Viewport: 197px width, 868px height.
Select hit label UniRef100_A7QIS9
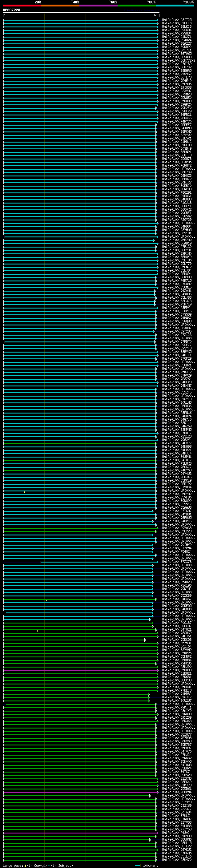[x=177, y=64]
